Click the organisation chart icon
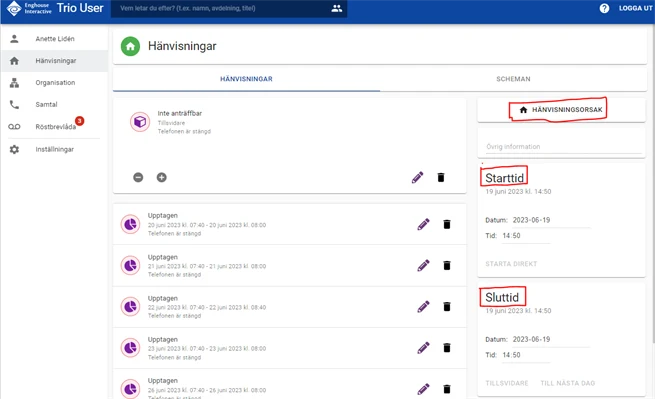Viewport: 655px width, 399px height. tap(14, 83)
